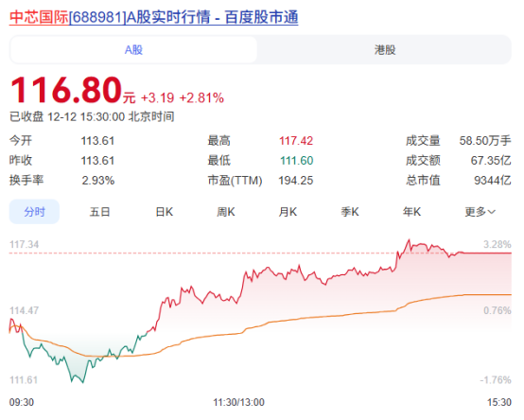Screen dimensions: 524x420
Task: Switch to the 港股 tab
Action: (385, 50)
